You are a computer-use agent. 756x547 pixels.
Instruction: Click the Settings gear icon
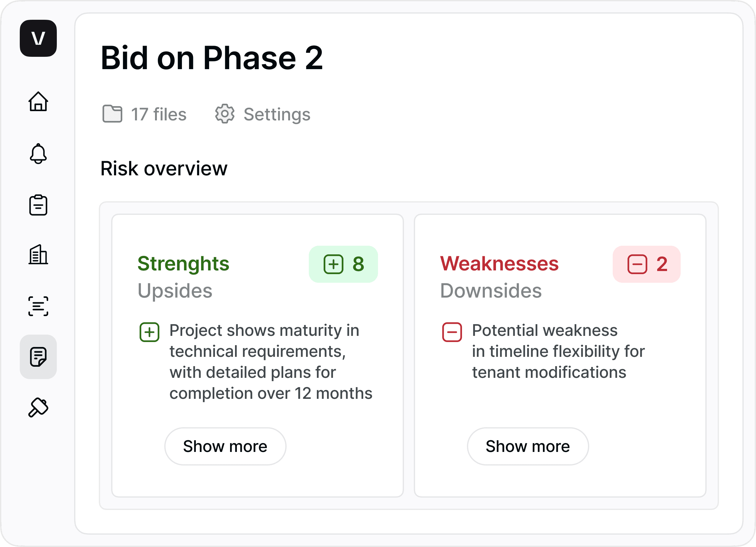pyautogui.click(x=225, y=114)
